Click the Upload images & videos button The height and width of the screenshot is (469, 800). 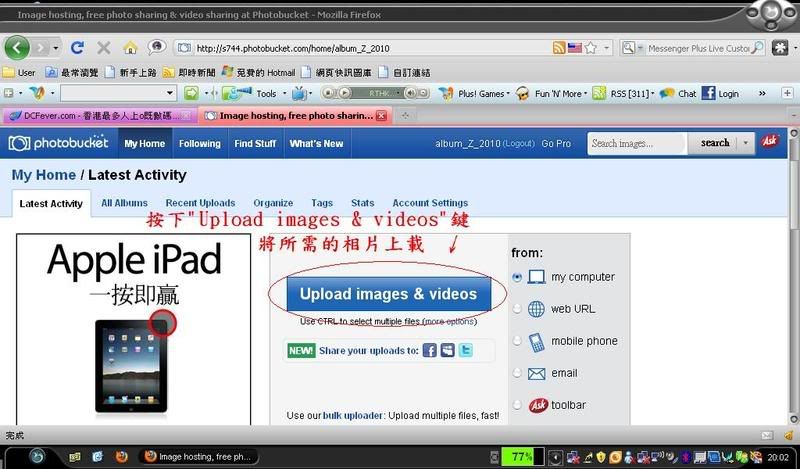[389, 294]
